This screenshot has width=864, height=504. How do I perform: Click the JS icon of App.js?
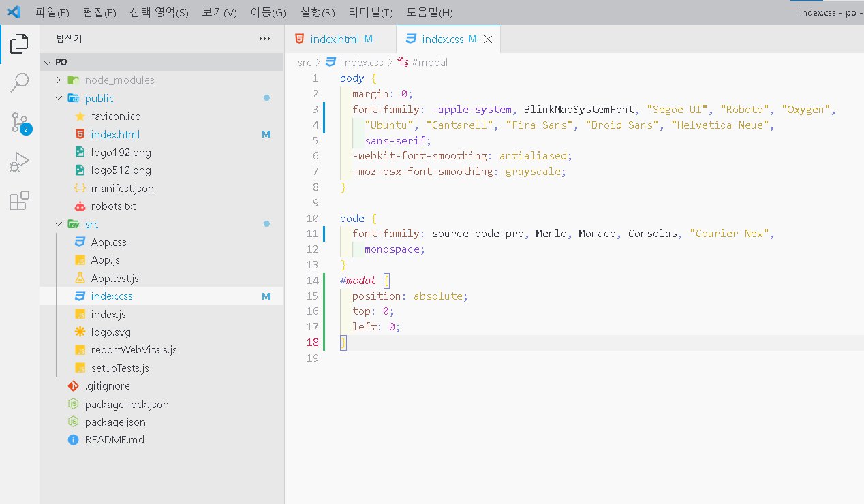point(80,260)
